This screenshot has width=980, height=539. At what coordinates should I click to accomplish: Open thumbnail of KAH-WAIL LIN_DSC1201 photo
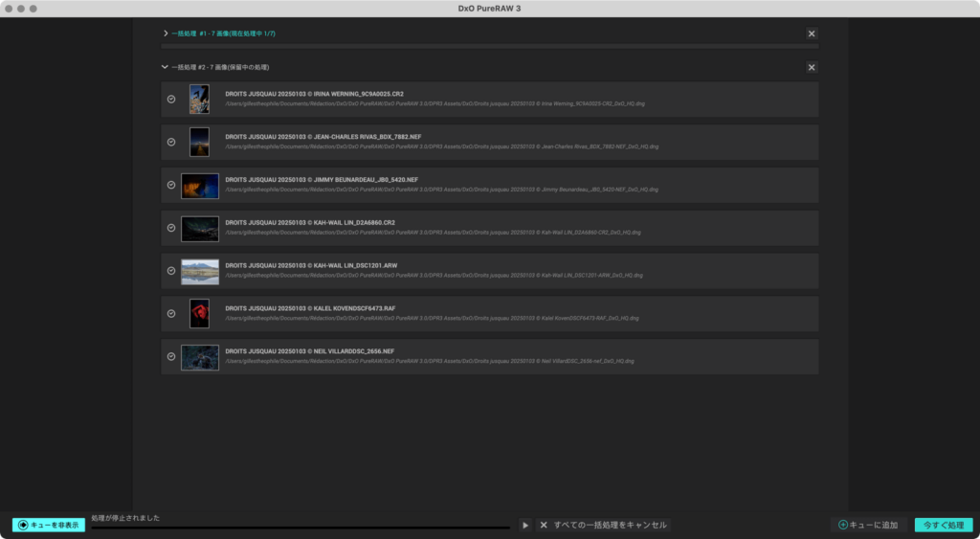[200, 272]
